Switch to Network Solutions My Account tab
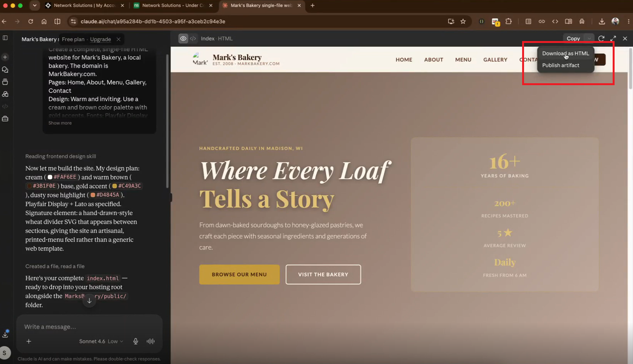The height and width of the screenshot is (364, 633). coord(84,5)
